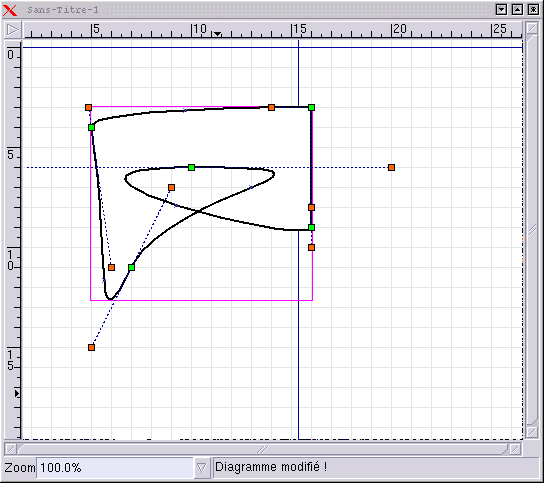Open the window menu via the red X icon
Viewport: 544px width, 483px height.
pyautogui.click(x=10, y=10)
